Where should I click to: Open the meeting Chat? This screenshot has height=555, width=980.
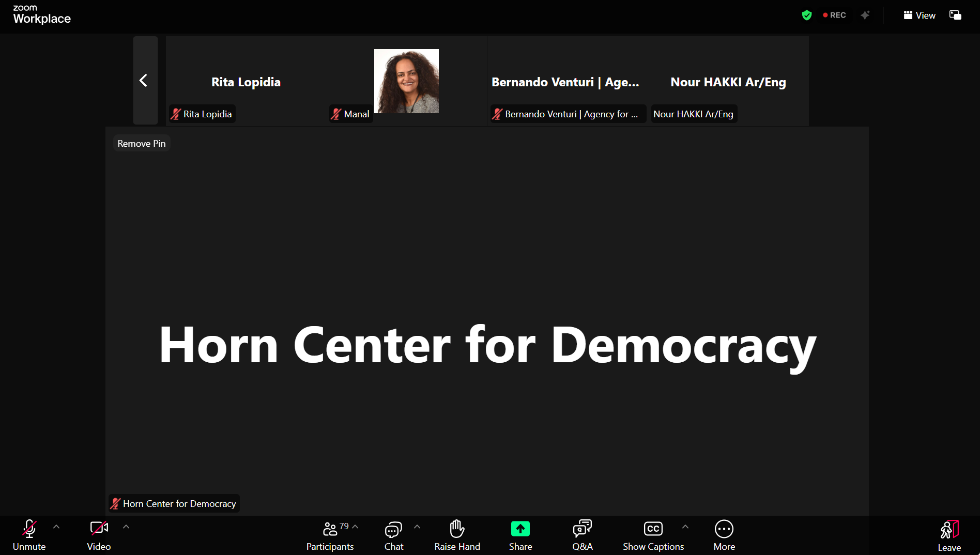tap(393, 535)
